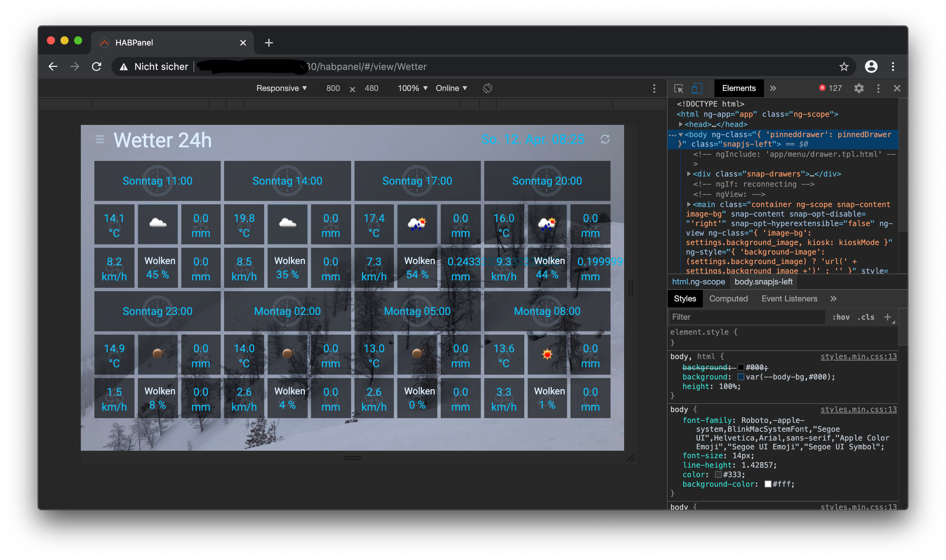Click the dashboard refresh icon
The image size is (946, 560).
click(x=605, y=139)
